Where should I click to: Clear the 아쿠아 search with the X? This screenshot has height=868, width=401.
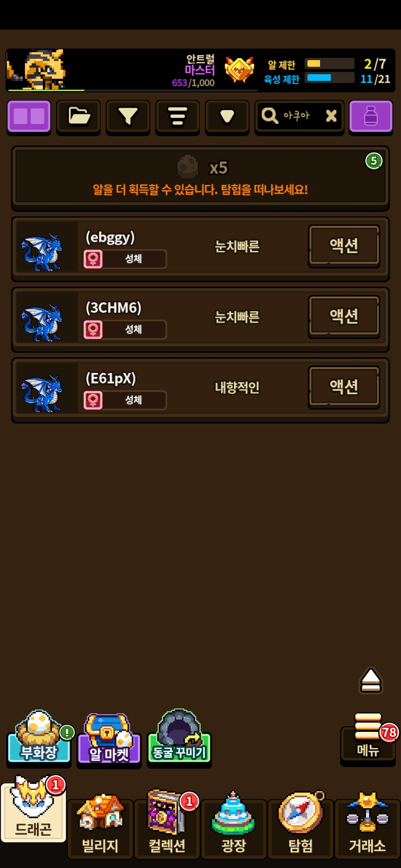click(x=331, y=116)
